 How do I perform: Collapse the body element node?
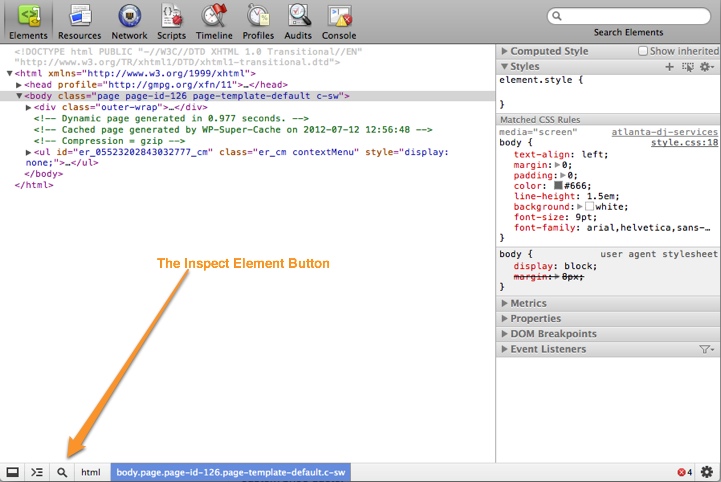click(x=19, y=96)
